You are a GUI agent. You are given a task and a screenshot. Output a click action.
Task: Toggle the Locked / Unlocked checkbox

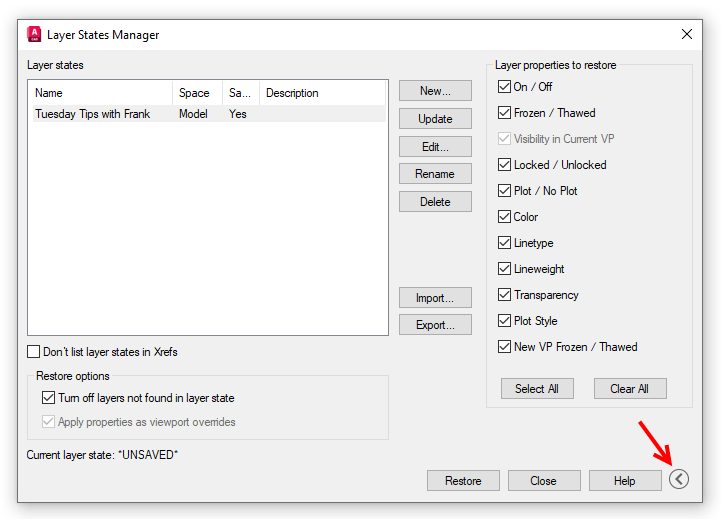coord(505,165)
